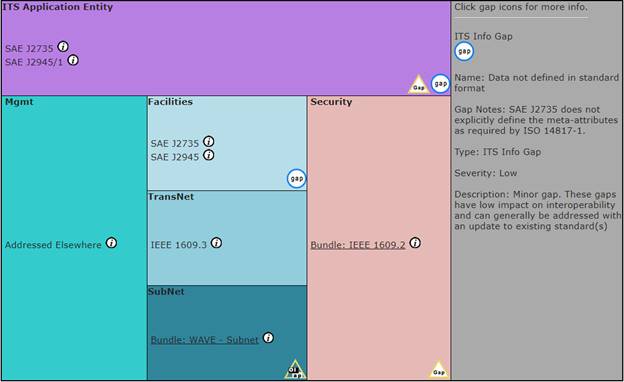Screen dimensions: 624x382
Task: Click the Addressed Elsewhere text in Mgmt
Action: point(53,245)
